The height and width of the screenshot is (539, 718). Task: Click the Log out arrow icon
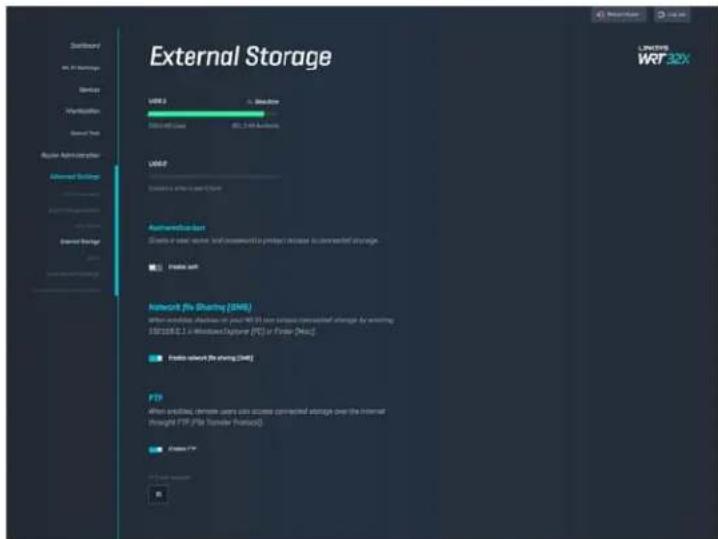tap(661, 15)
